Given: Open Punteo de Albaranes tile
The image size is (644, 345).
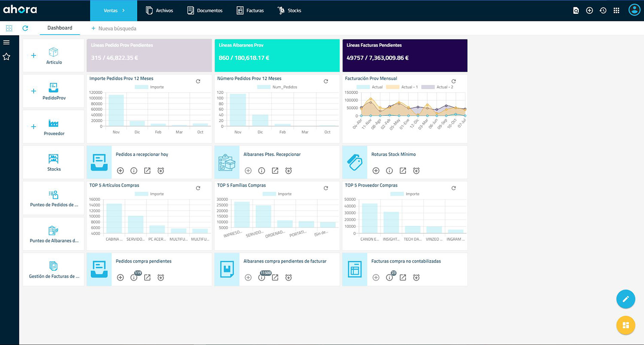Looking at the screenshot, I should tap(54, 234).
